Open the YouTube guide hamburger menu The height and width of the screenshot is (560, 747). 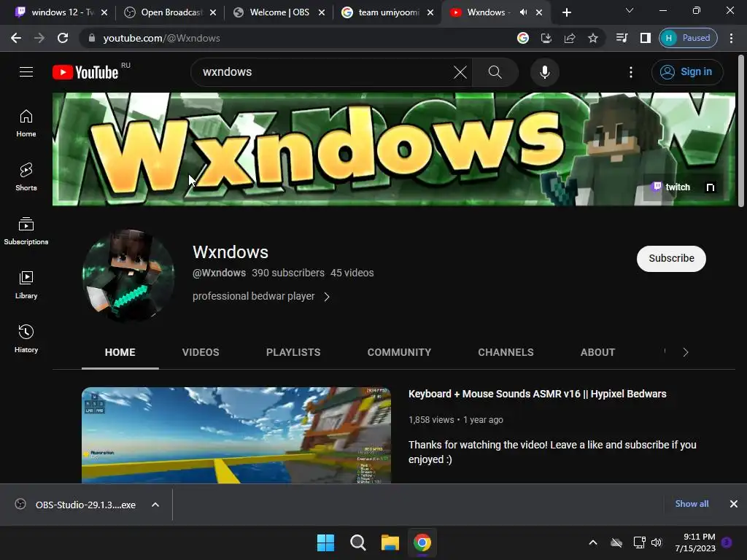(x=26, y=72)
